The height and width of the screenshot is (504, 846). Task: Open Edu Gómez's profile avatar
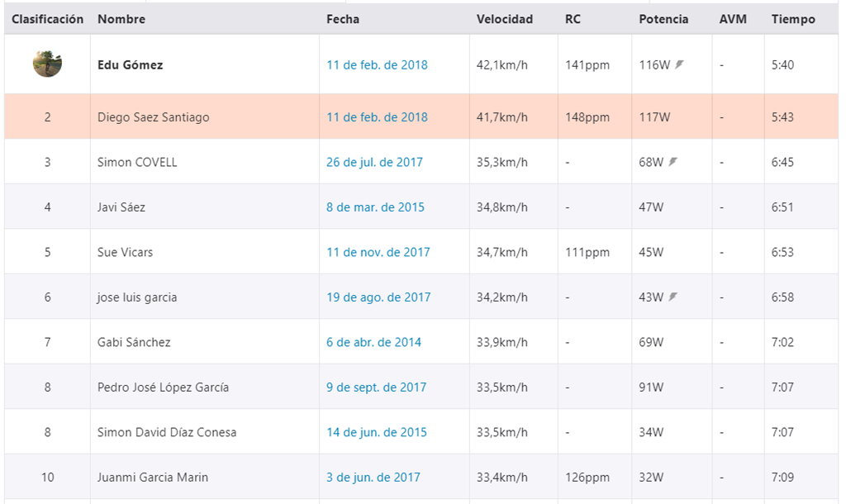(x=47, y=63)
